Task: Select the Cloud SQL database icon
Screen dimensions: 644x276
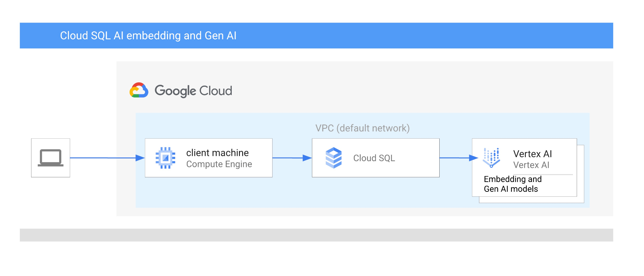Action: pyautogui.click(x=334, y=158)
